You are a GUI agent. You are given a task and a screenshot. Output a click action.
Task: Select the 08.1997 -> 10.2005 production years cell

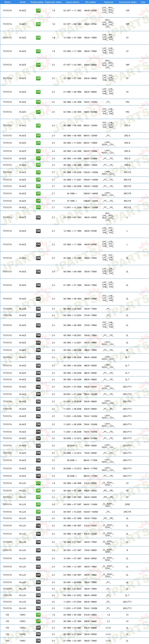[72, 512]
